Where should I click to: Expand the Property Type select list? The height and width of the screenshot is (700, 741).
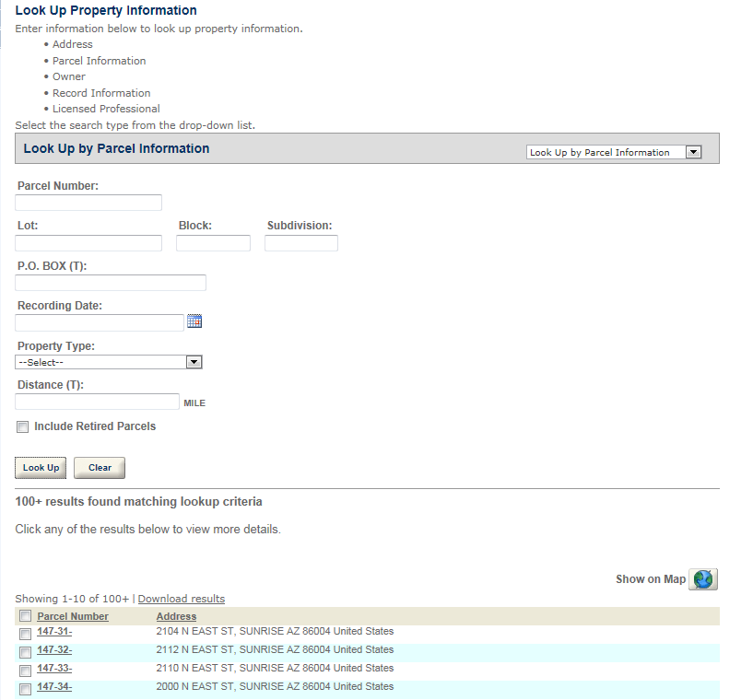(109, 362)
